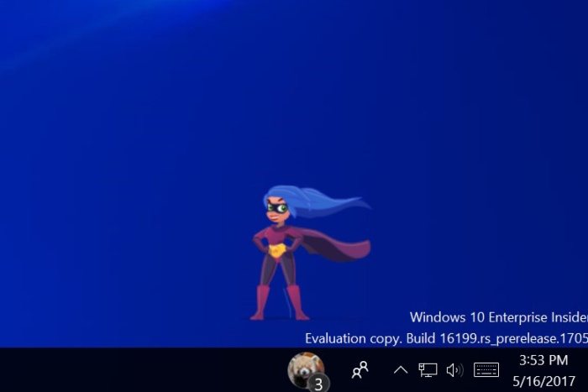Open the pinned red panda contact
The width and height of the screenshot is (588, 392).
306,370
